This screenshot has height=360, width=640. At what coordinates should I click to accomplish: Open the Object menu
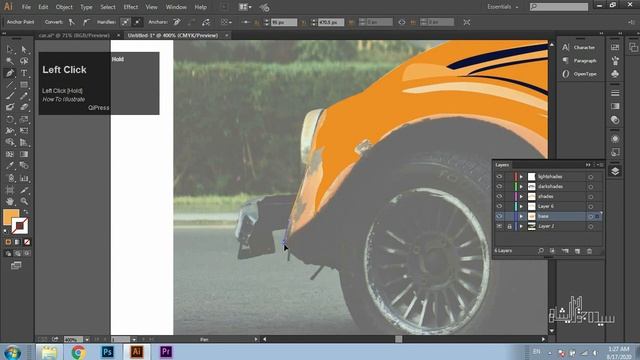(x=64, y=7)
